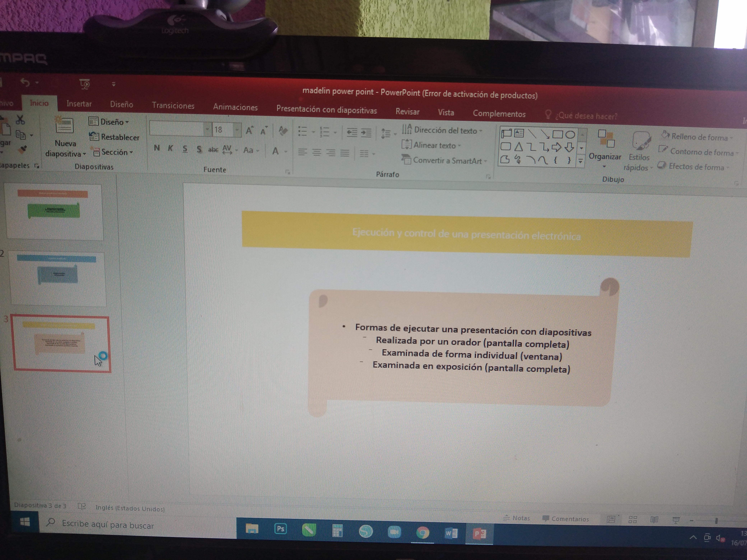Open the font size 18 dropdown
Viewport: 747px width, 560px height.
(237, 130)
